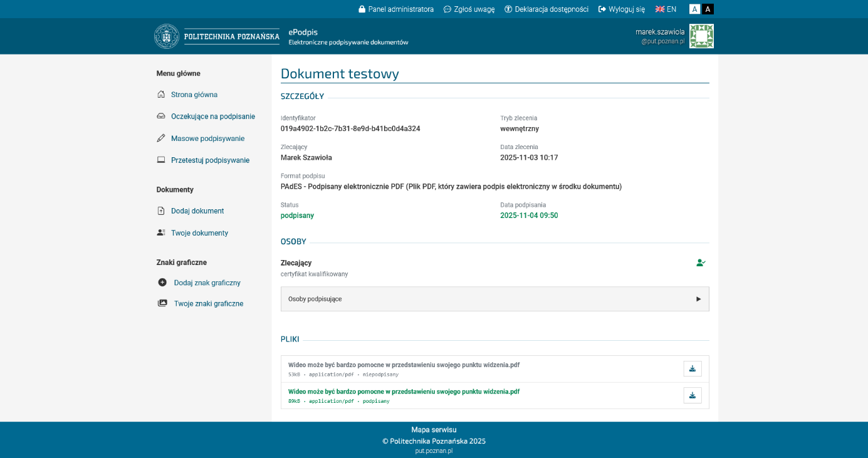Viewport: 868px width, 458px height.
Task: Open Twoje znaki graficzne
Action: coord(208,304)
